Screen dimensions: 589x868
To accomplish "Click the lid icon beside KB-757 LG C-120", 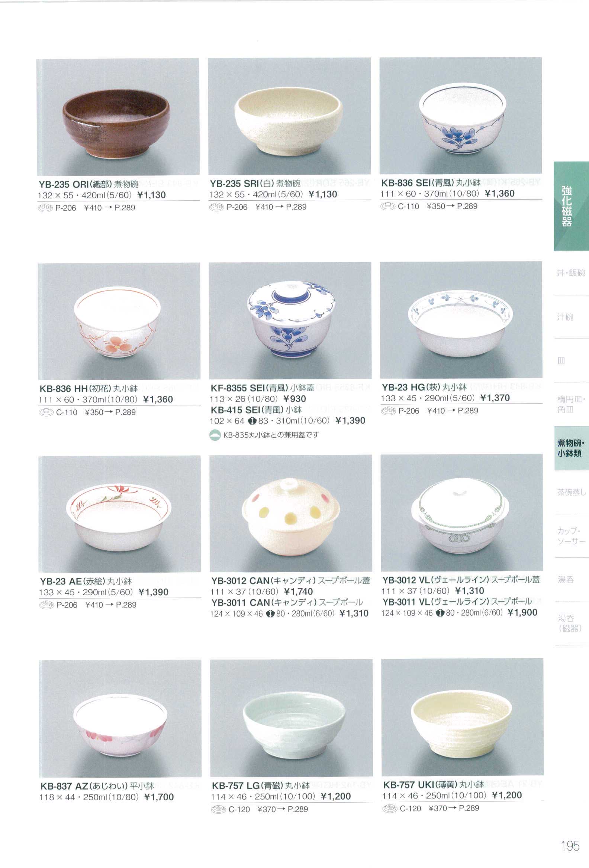I will [218, 809].
